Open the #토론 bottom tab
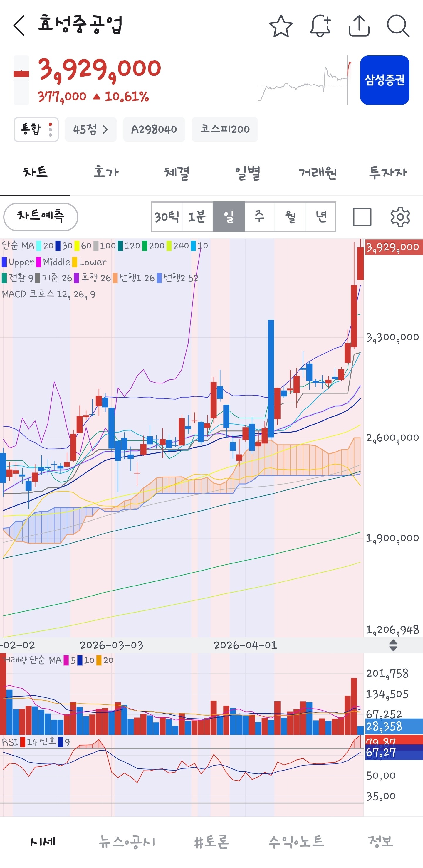Image resolution: width=423 pixels, height=868 pixels. pos(212,842)
